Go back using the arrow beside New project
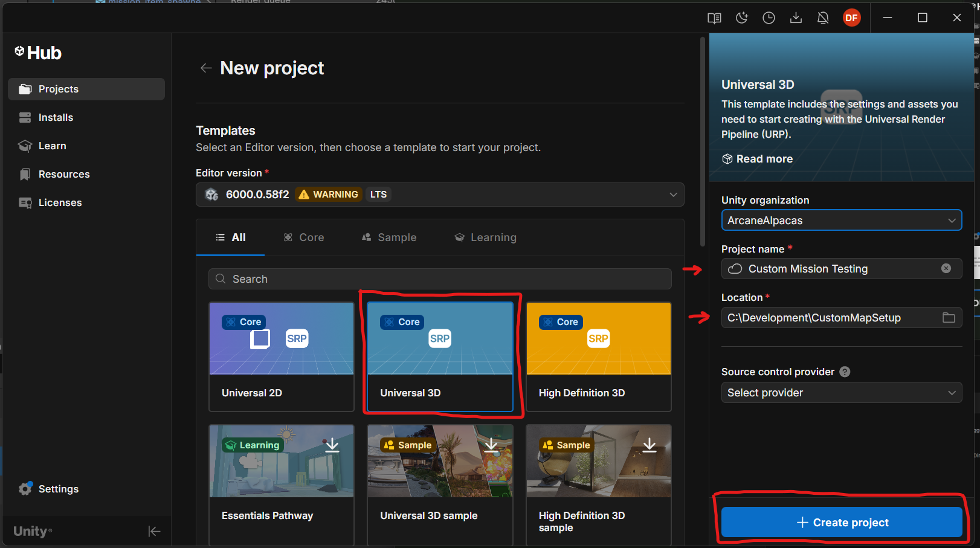Viewport: 980px width, 548px height. click(206, 68)
